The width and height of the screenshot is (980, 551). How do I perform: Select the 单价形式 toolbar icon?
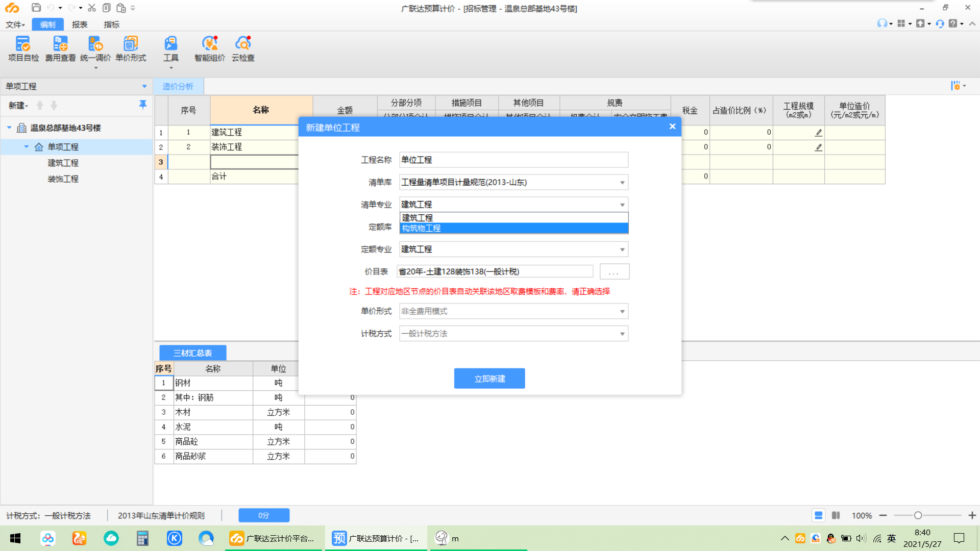point(131,48)
